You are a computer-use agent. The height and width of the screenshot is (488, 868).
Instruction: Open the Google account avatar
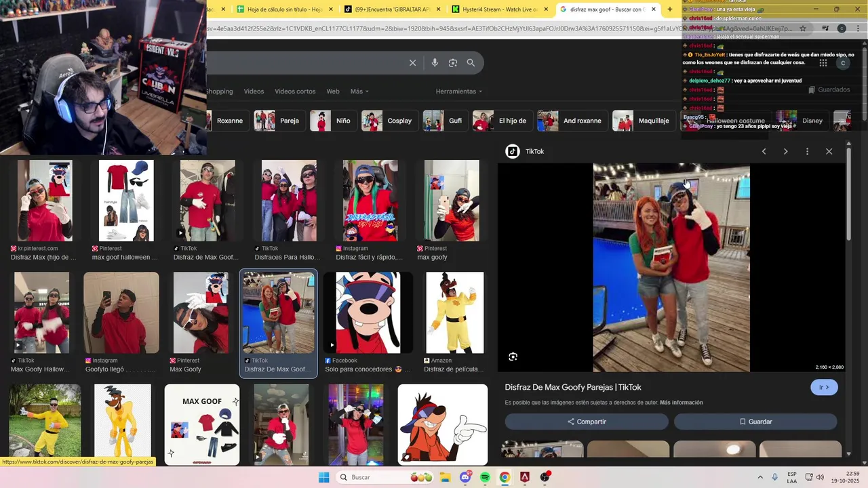click(843, 63)
